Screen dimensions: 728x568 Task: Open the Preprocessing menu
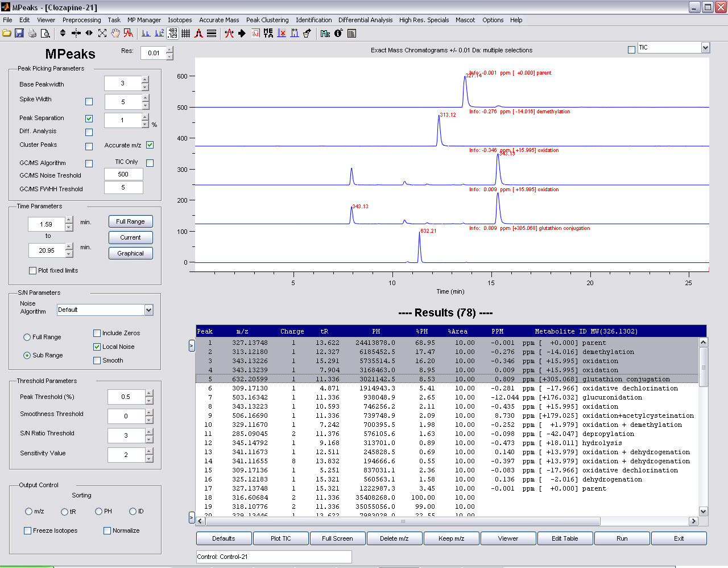(x=82, y=20)
